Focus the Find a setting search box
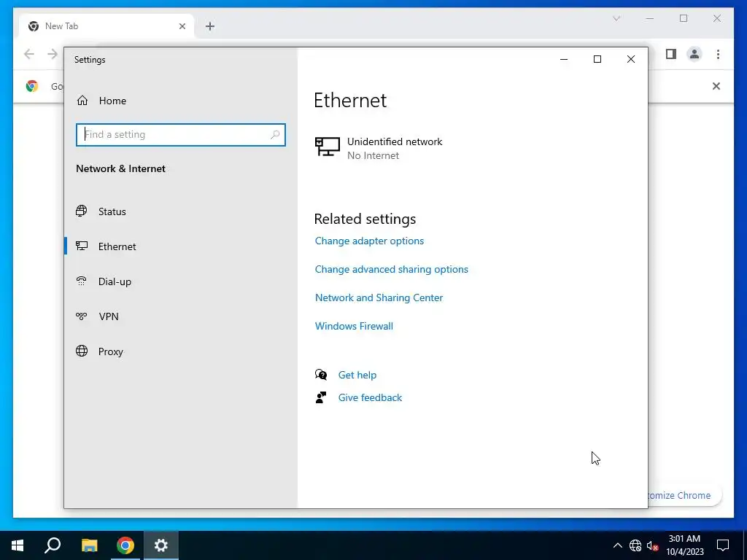 tap(181, 135)
